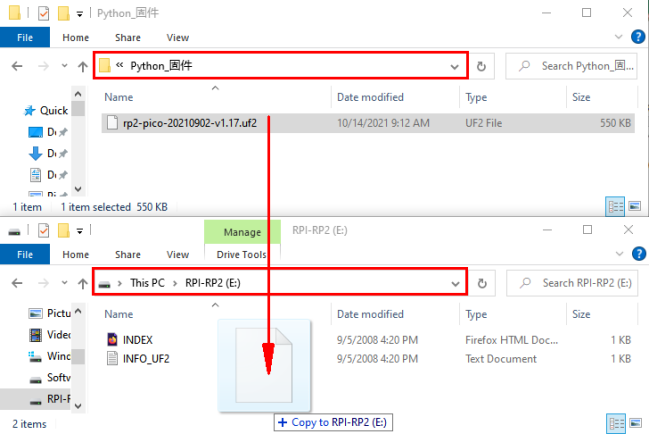Viewport: 650px width, 434px height.
Task: Sort by Type column in RPI-RP2 window
Action: point(476,314)
